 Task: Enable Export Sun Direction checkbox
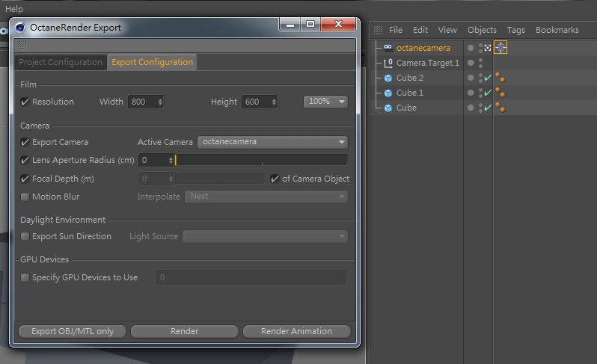click(x=25, y=237)
